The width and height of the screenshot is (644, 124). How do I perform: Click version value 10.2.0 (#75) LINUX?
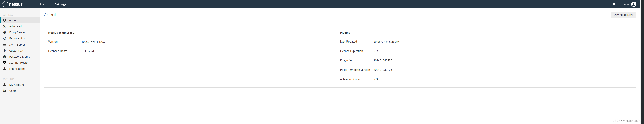click(x=93, y=42)
